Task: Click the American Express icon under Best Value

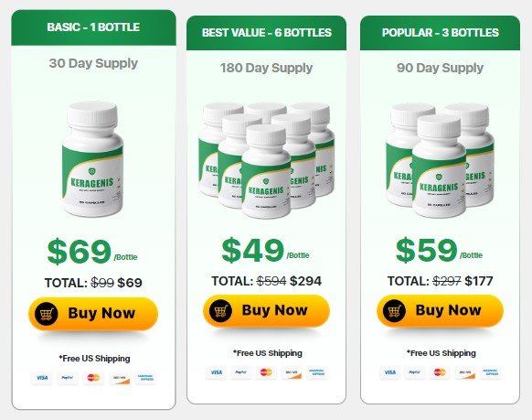Action: pos(316,372)
